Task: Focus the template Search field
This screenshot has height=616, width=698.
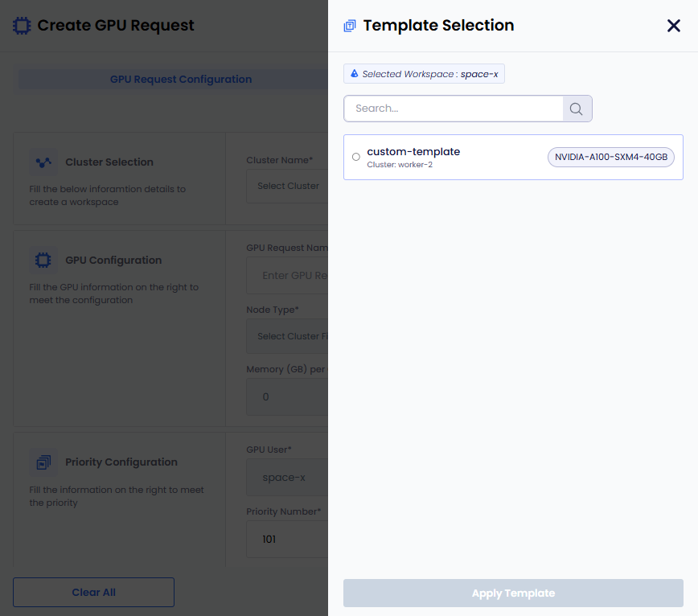Action: (x=454, y=109)
